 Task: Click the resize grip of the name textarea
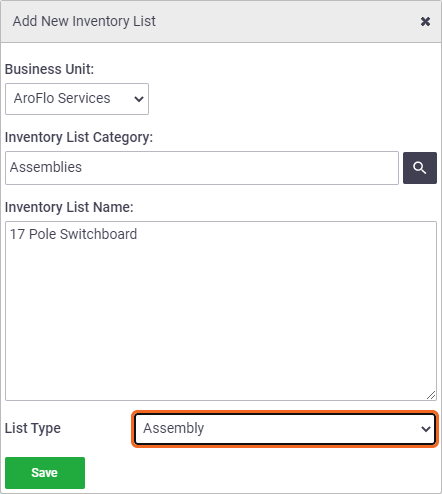click(431, 395)
